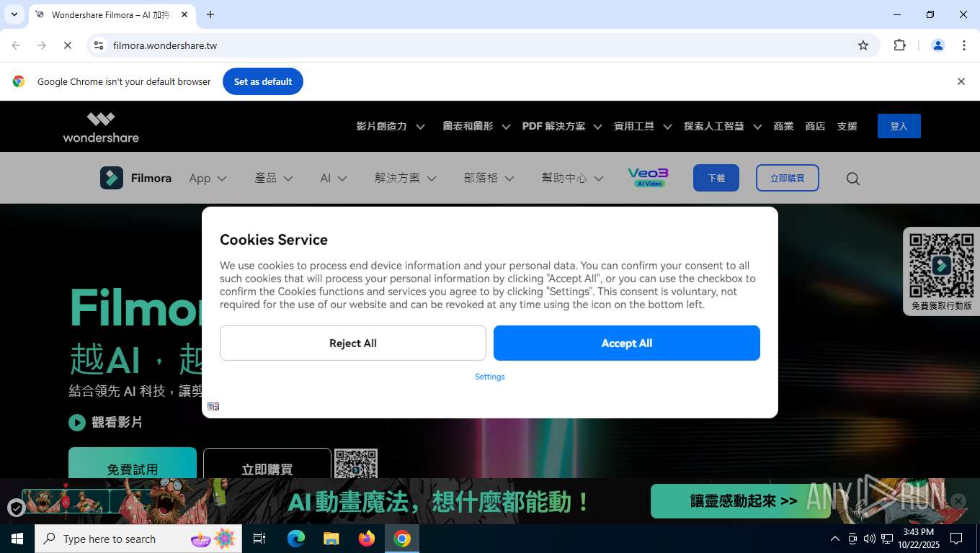
Task: Expand the 實用工具 menu
Action: tap(643, 126)
